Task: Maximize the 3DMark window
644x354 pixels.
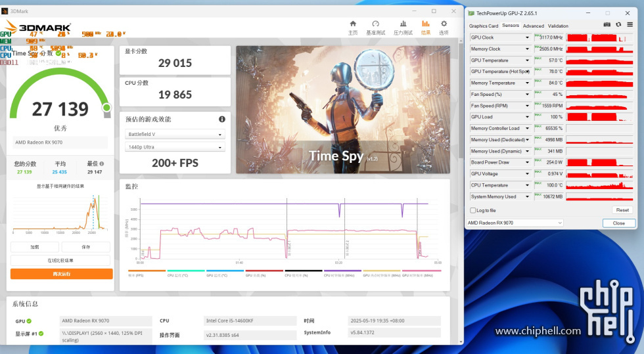Action: [434, 11]
